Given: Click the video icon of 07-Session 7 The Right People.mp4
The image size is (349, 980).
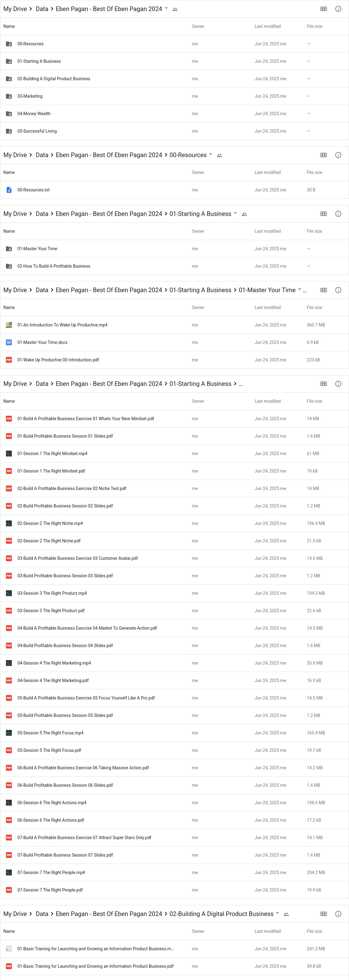Looking at the screenshot, I should (x=9, y=872).
